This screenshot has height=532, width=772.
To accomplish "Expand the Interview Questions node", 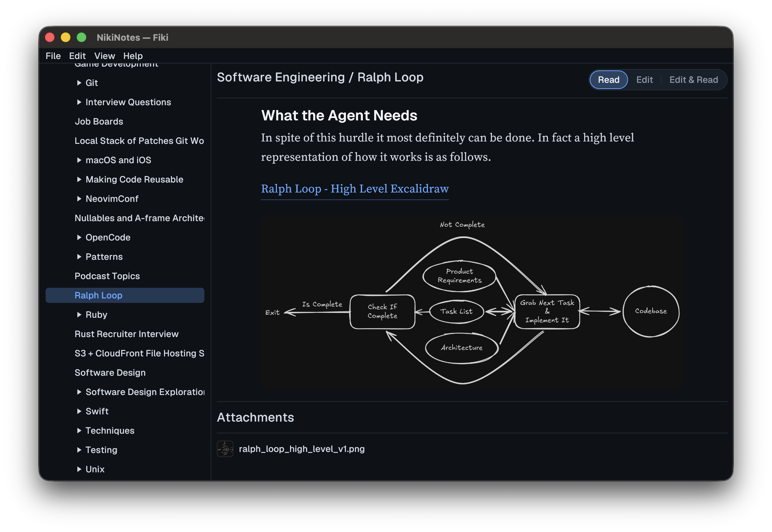I will click(79, 102).
